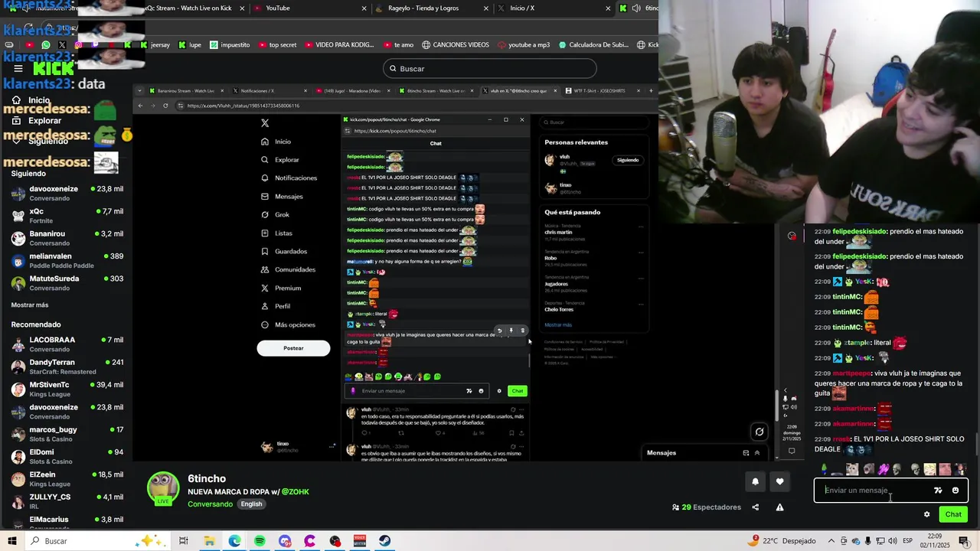Open the Conversando category link
The image size is (980, 551).
(210, 504)
